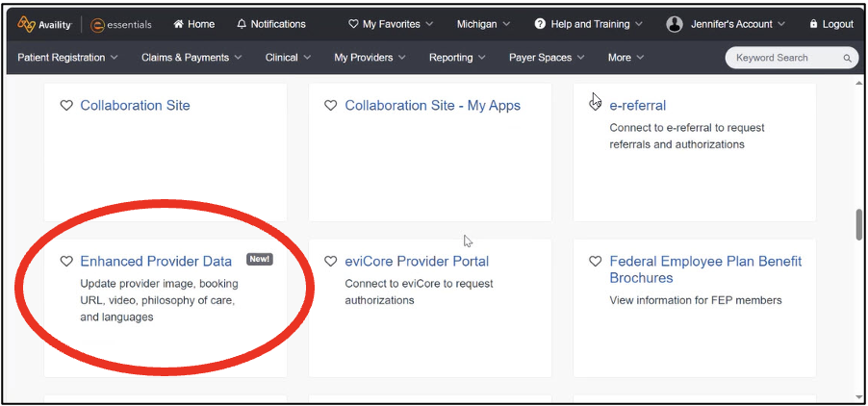Click the Essentials logo
Image resolution: width=868 pixels, height=406 pixels.
pyautogui.click(x=121, y=24)
